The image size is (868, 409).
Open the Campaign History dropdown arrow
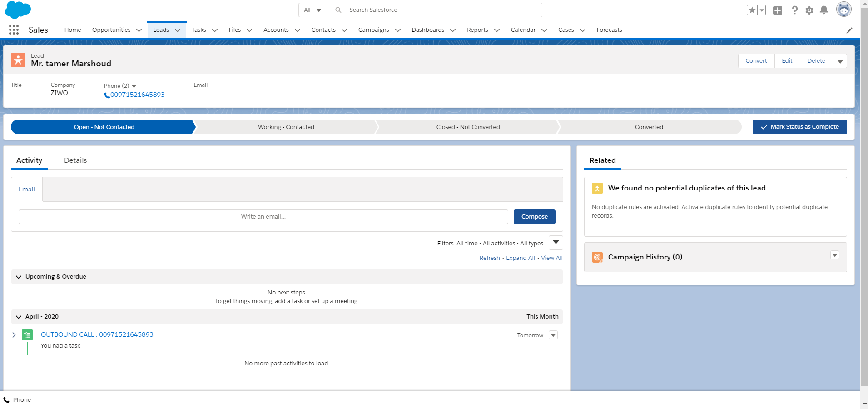(834, 255)
